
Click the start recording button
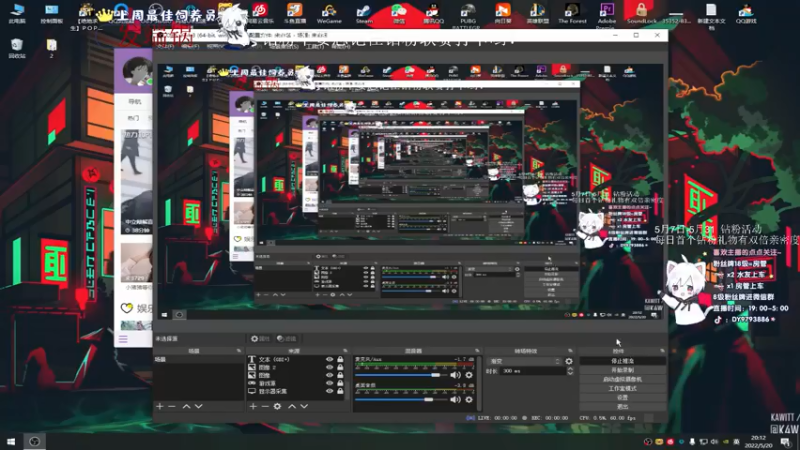622,370
